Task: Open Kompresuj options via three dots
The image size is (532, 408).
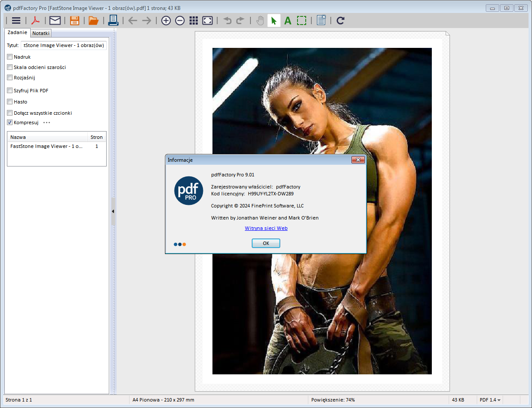Action: [47, 122]
